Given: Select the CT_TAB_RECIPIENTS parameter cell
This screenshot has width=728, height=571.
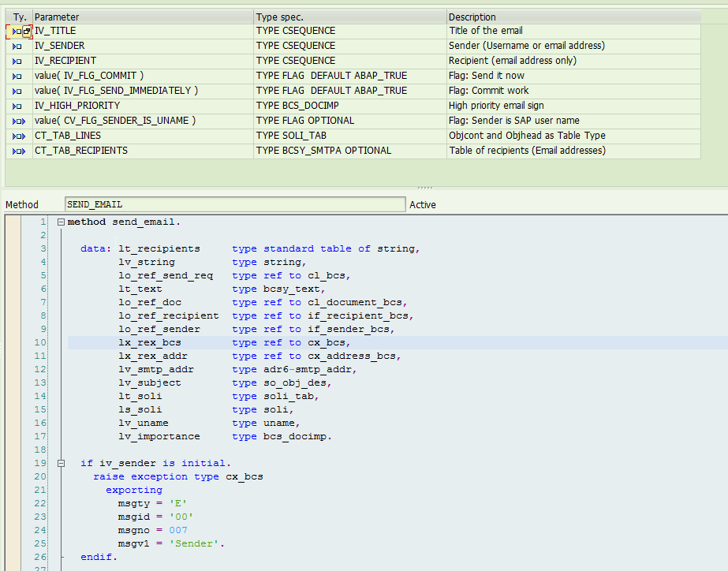Looking at the screenshot, I should pyautogui.click(x=143, y=151).
